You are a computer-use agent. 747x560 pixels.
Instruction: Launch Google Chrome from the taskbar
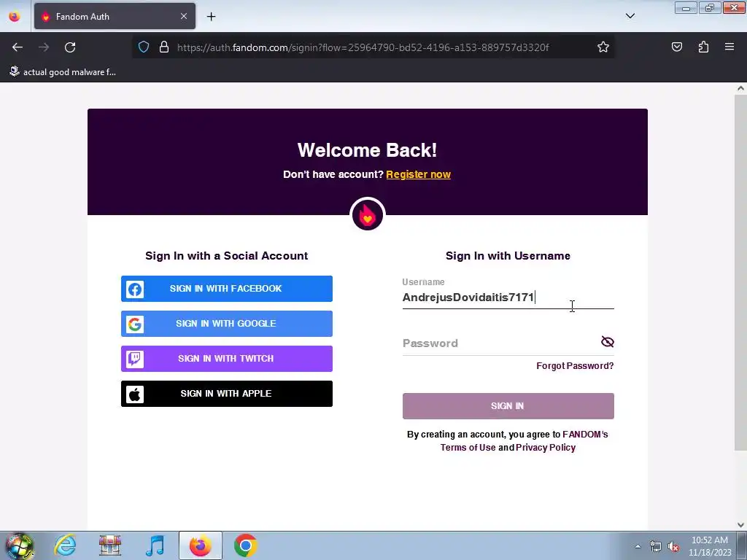click(x=246, y=545)
